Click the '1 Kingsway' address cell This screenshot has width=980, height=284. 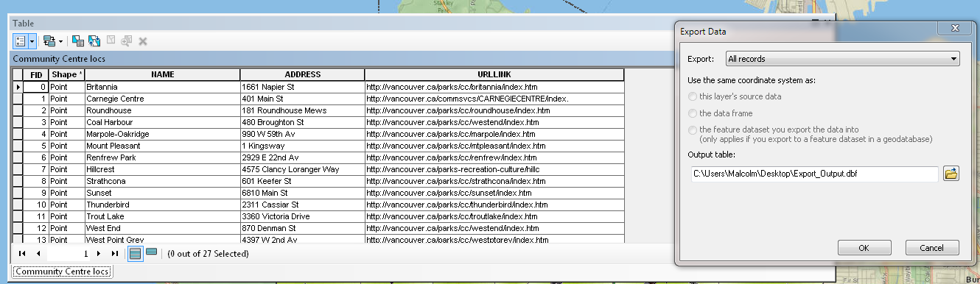[x=302, y=146]
